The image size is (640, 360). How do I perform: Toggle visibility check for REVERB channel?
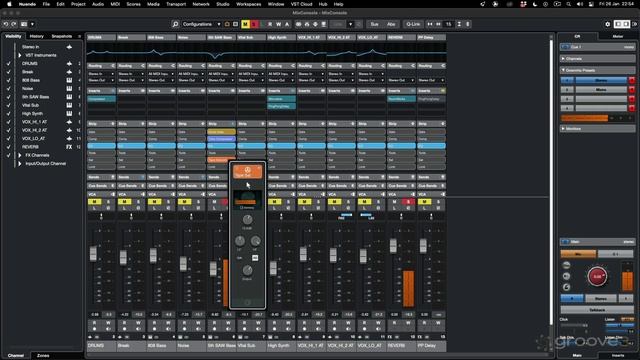click(x=9, y=147)
